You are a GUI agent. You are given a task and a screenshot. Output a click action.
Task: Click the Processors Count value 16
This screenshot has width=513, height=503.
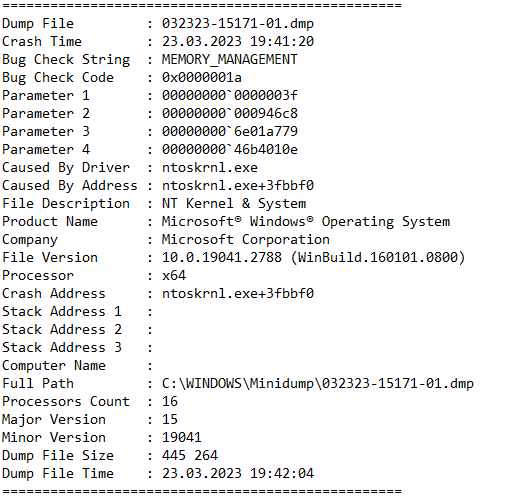tap(170, 402)
